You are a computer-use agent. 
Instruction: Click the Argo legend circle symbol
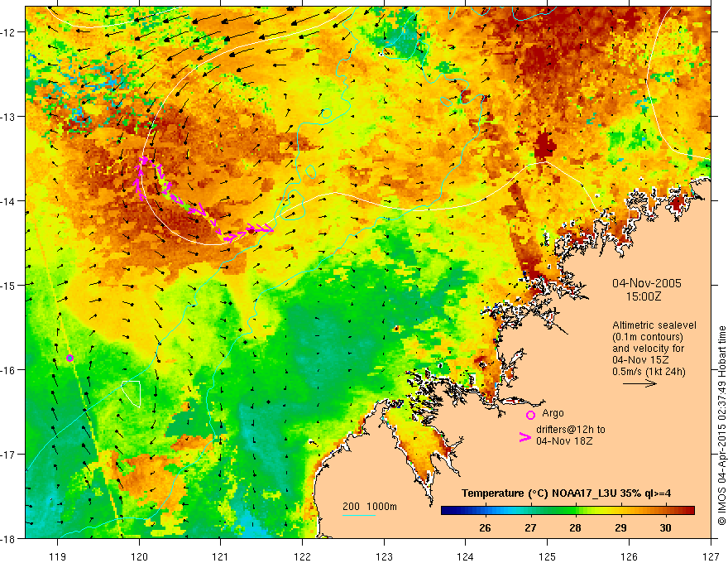(530, 415)
